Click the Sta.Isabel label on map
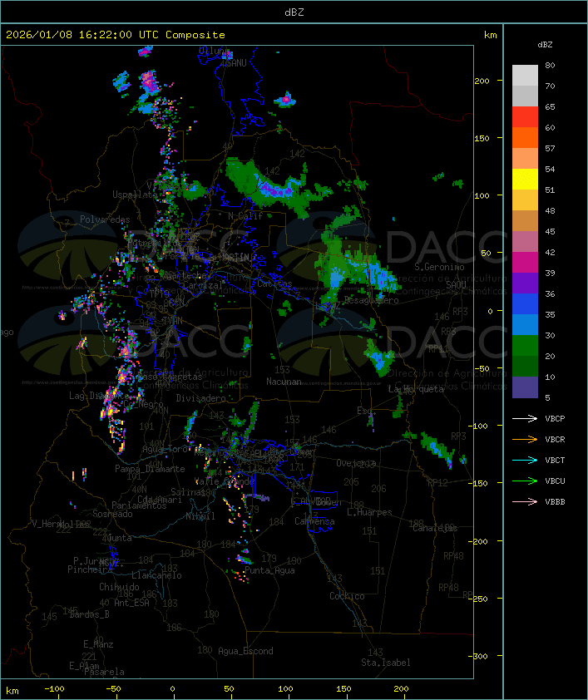The width and height of the screenshot is (588, 700). 385,663
